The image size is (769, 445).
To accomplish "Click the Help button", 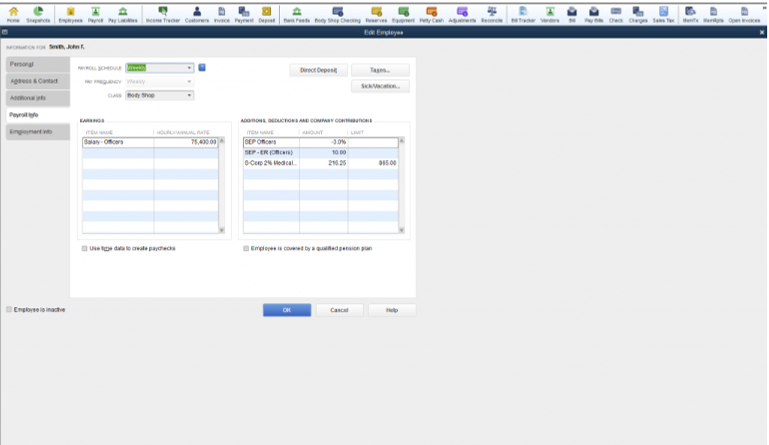I will point(392,310).
